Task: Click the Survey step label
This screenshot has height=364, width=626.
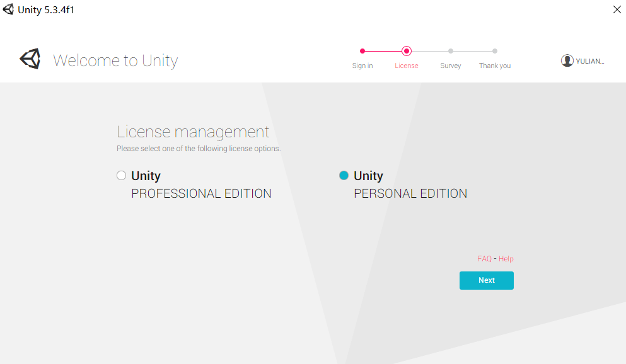Action: (451, 65)
